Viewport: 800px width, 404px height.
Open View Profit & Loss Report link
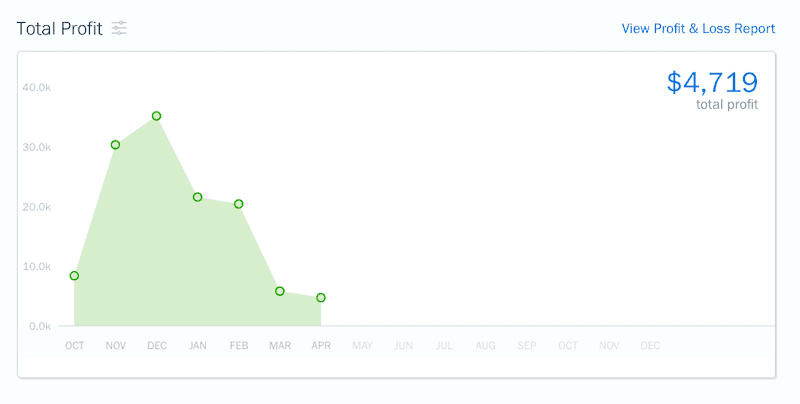pyautogui.click(x=698, y=28)
